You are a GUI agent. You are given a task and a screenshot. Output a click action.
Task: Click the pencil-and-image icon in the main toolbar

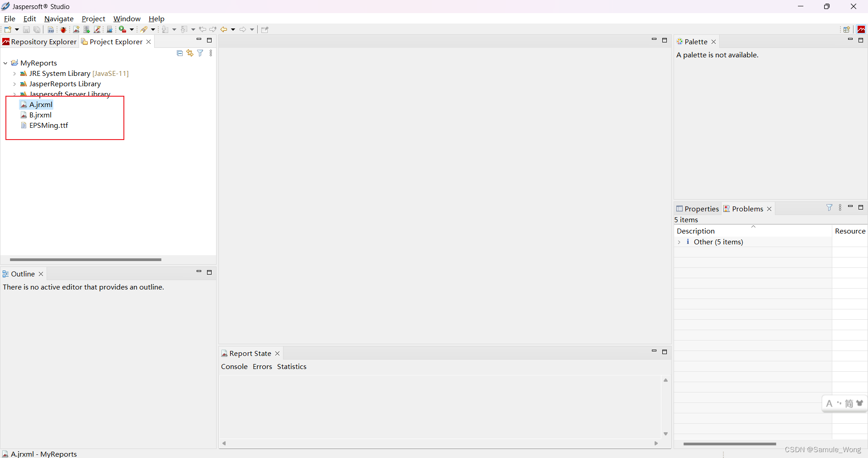pos(97,30)
